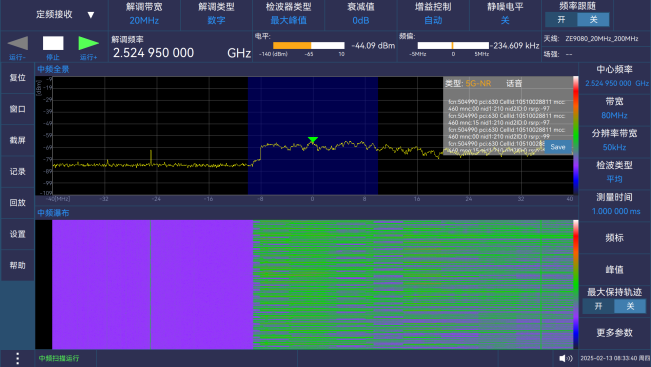Click the 峰值 peak button
This screenshot has height=367, width=651.
tap(614, 270)
